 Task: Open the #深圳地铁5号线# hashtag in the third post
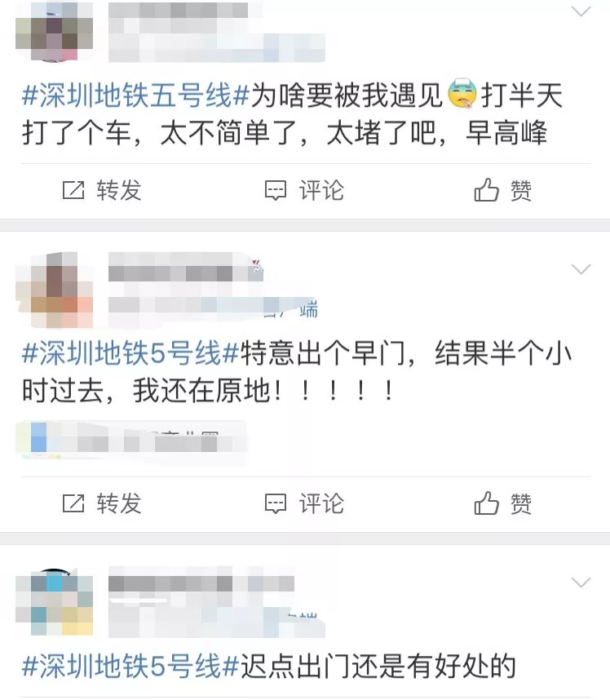[x=130, y=666]
